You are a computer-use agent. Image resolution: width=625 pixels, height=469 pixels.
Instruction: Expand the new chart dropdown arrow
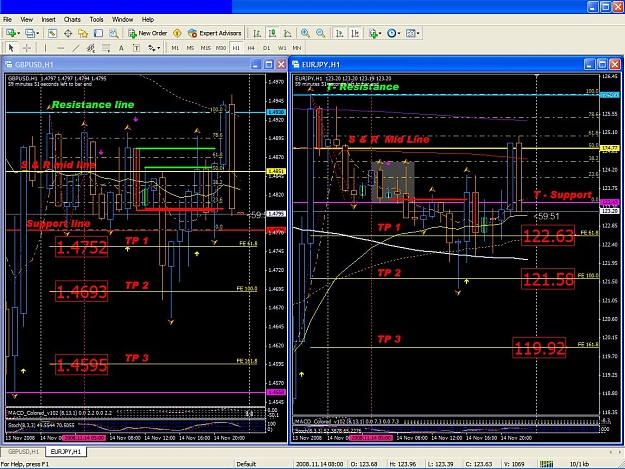tap(18, 33)
